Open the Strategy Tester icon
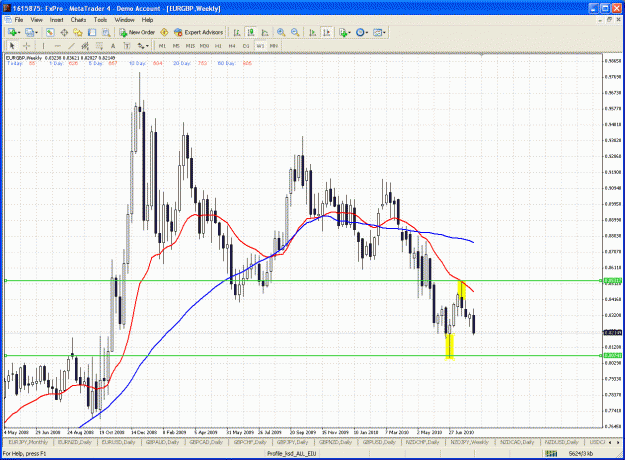This screenshot has width=625, height=460. 106,33
